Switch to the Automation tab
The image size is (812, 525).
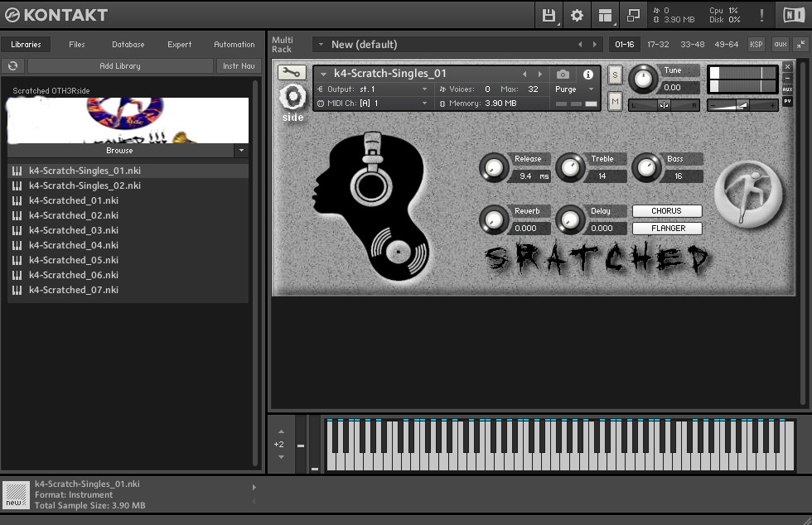pos(234,45)
